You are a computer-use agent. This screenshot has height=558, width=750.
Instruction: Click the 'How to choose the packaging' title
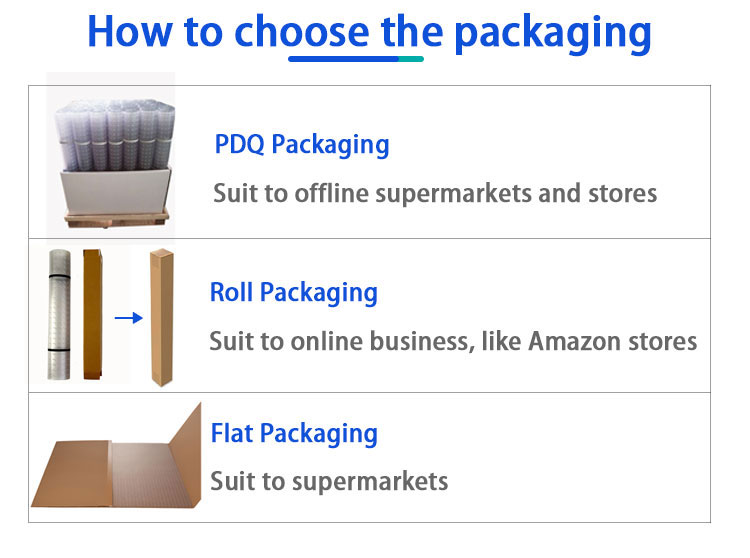369,32
